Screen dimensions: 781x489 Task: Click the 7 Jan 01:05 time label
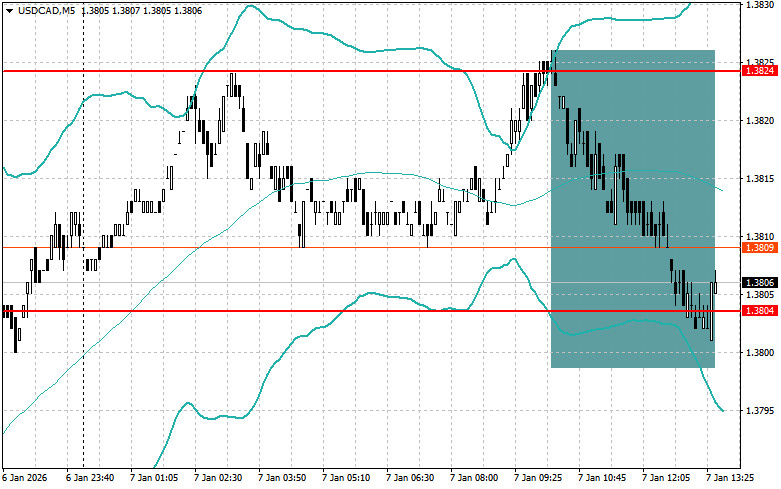[x=154, y=478]
